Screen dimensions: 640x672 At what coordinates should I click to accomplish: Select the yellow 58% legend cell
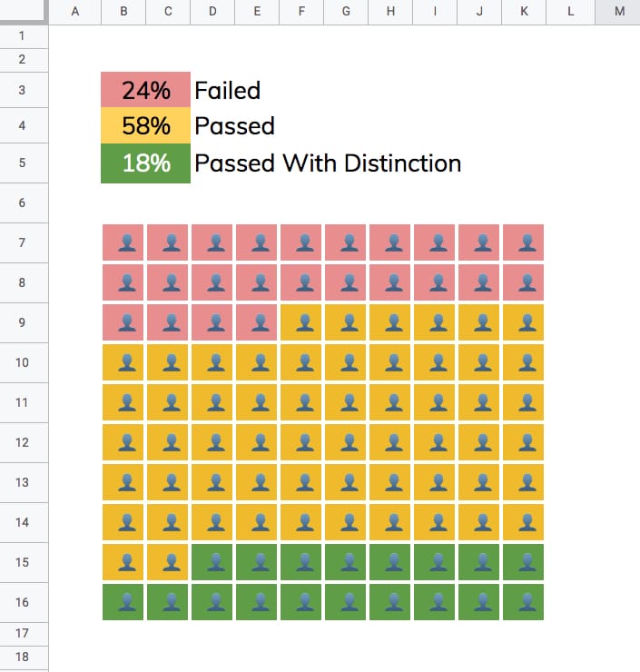coord(146,125)
